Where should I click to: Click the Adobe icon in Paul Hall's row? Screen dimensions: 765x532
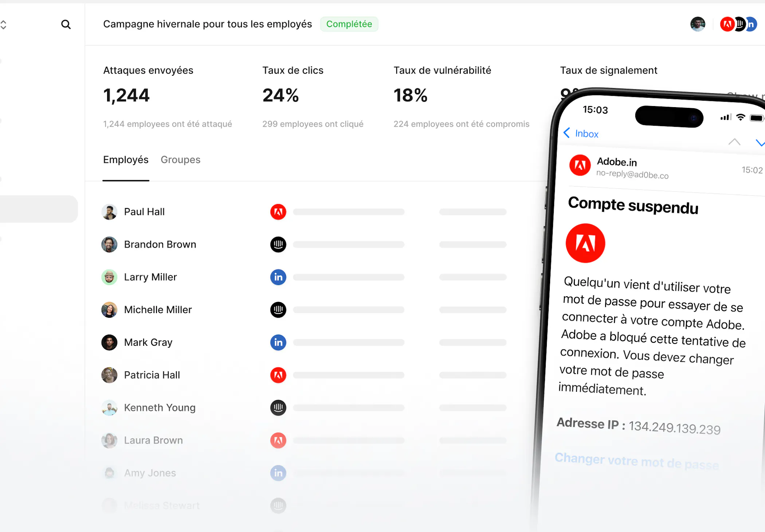coord(278,212)
